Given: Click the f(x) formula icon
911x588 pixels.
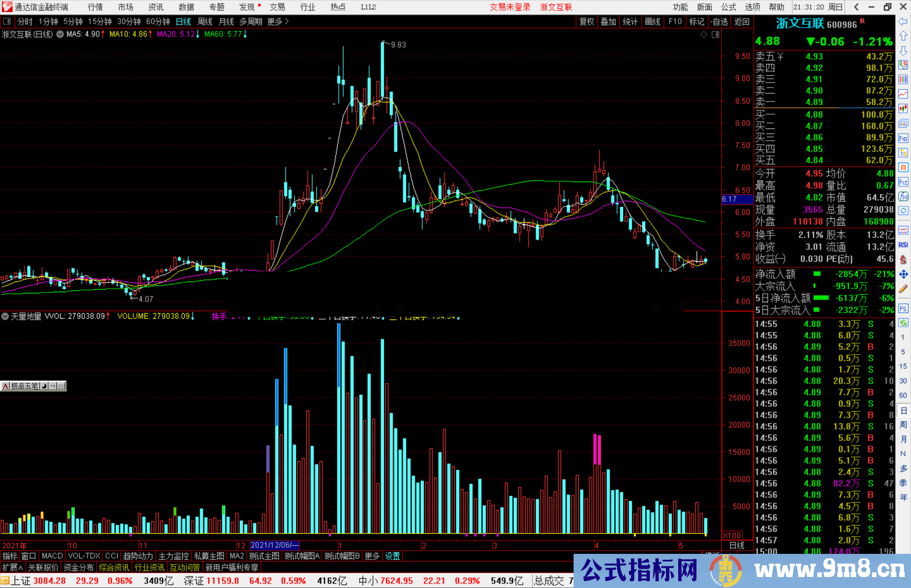Looking at the screenshot, I should coord(903,196).
